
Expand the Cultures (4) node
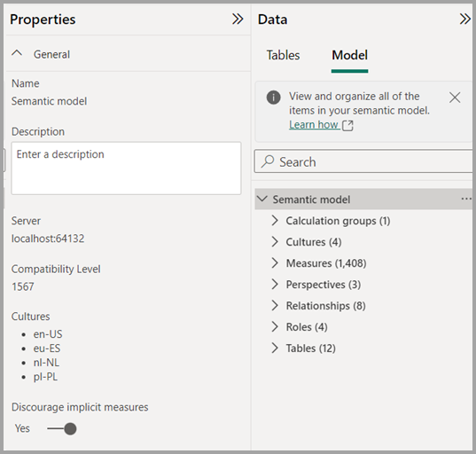click(x=275, y=242)
